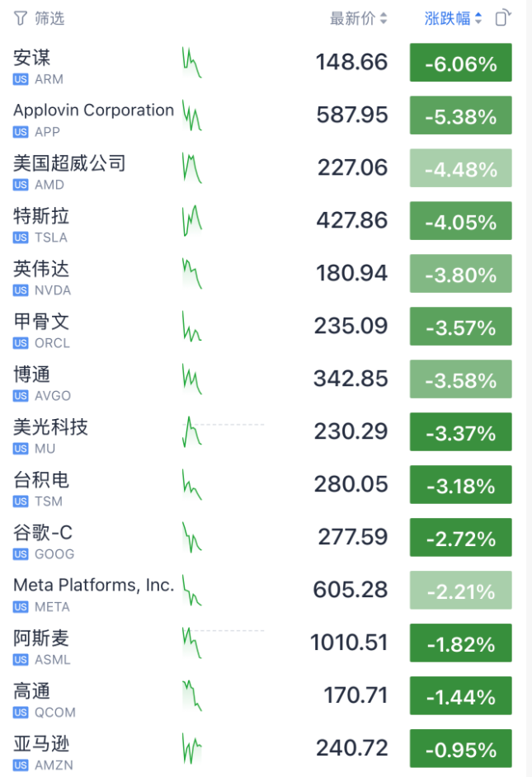532x777 pixels.
Task: Open the 英伟达 stock details
Action: (41, 269)
